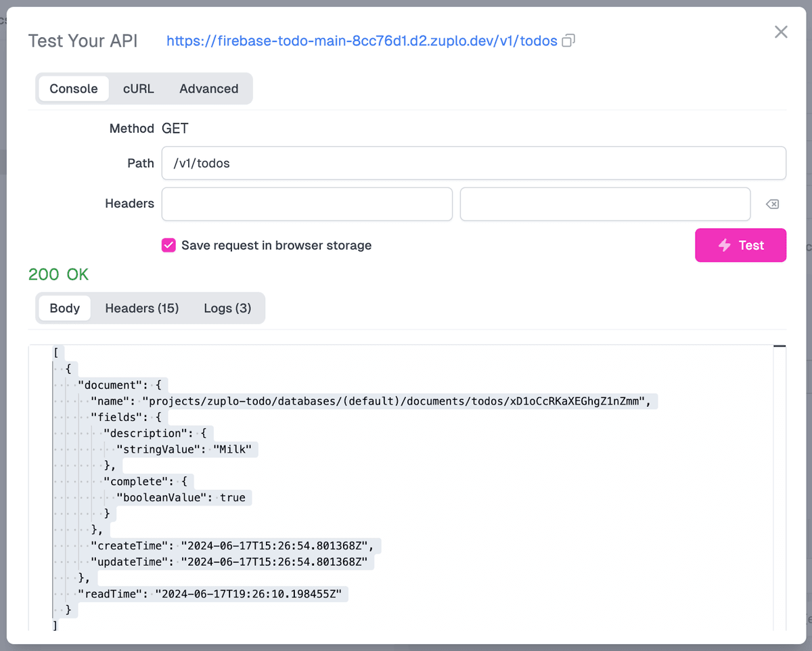Click the response body scrollbar
Screen dimensions: 812x651
pyautogui.click(x=780, y=345)
